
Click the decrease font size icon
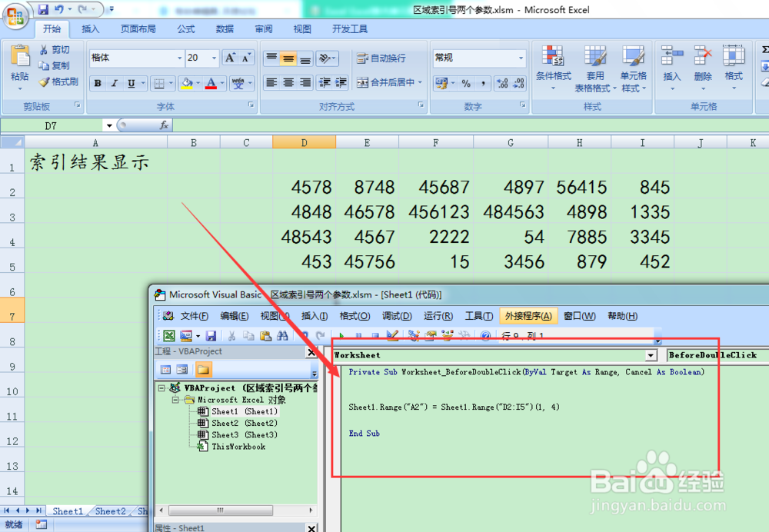tap(246, 58)
